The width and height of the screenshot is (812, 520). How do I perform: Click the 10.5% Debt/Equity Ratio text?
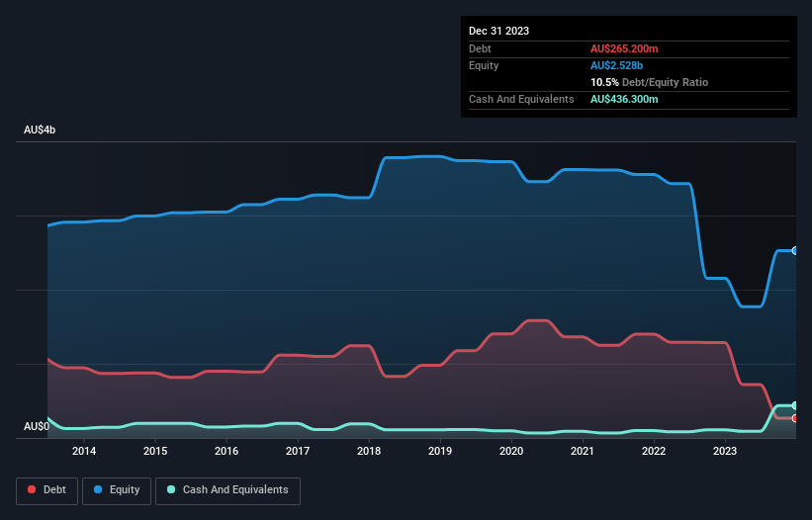click(649, 82)
